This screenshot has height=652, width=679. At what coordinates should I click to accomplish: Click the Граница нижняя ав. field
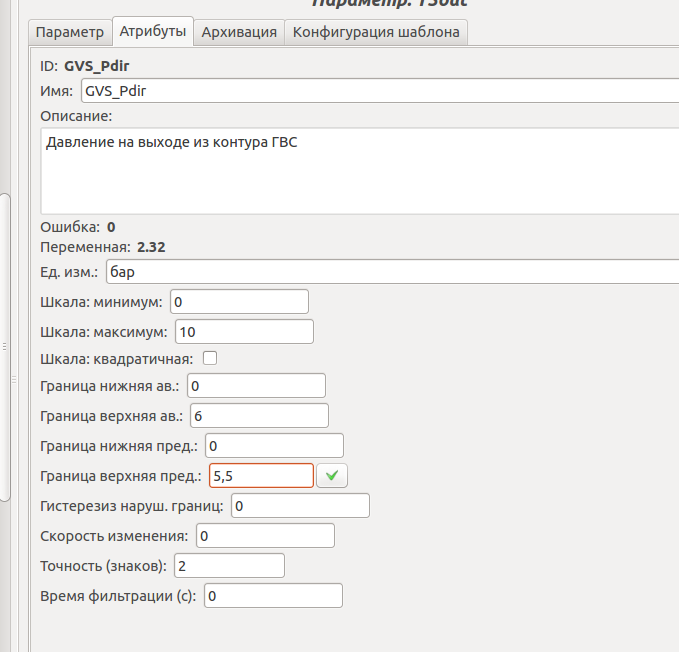pyautogui.click(x=256, y=386)
